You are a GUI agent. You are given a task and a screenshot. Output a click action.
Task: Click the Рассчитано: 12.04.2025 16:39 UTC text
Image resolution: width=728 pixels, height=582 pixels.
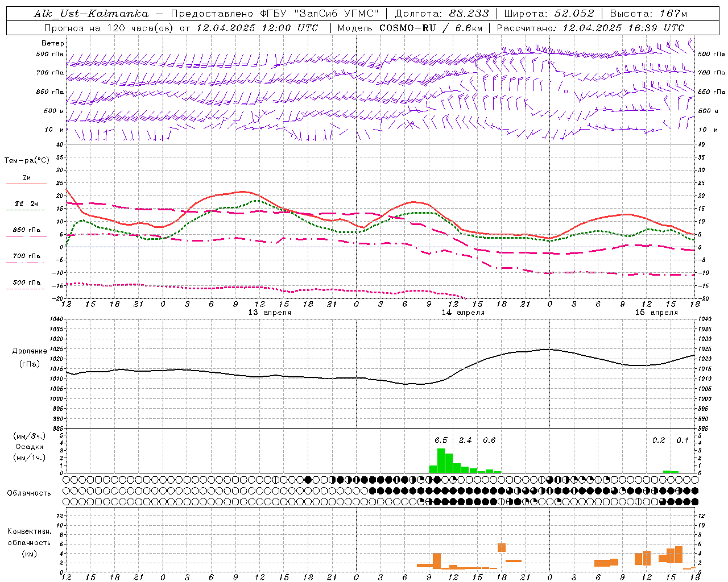[590, 28]
